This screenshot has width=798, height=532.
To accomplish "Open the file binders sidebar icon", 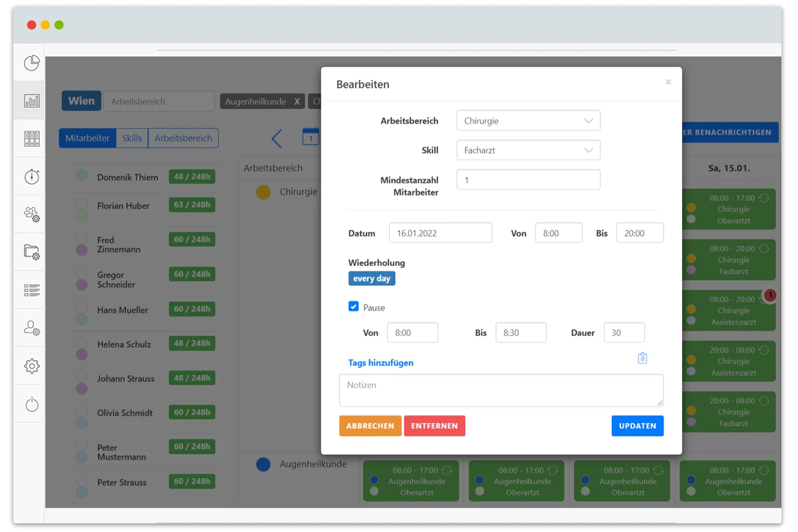I will tap(31, 138).
